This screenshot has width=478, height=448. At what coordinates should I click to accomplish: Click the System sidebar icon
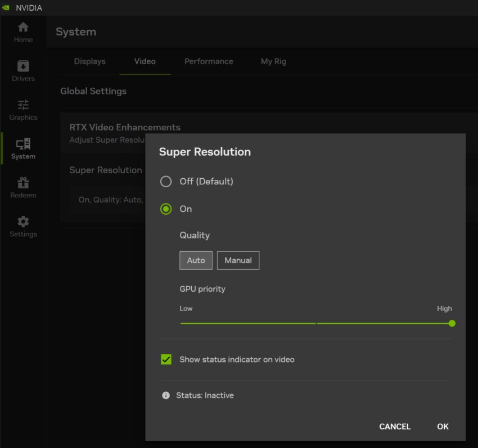23,147
